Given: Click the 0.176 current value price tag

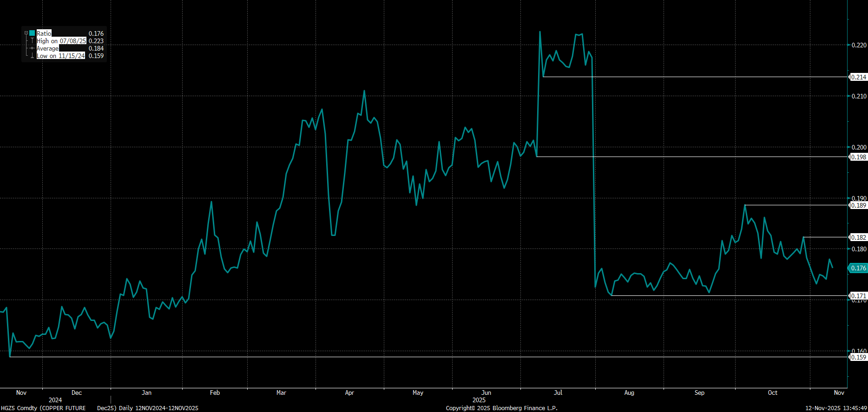Looking at the screenshot, I should pos(858,268).
